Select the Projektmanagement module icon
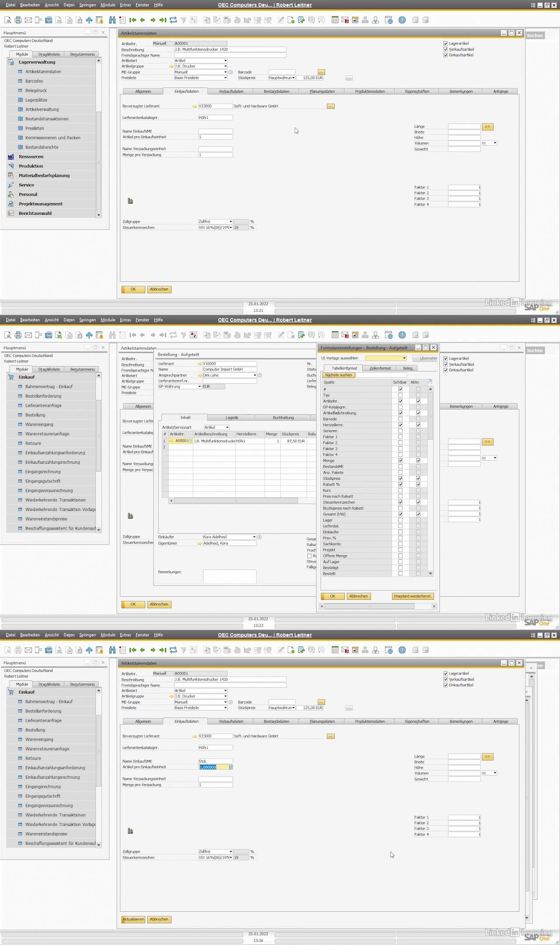 tap(11, 204)
